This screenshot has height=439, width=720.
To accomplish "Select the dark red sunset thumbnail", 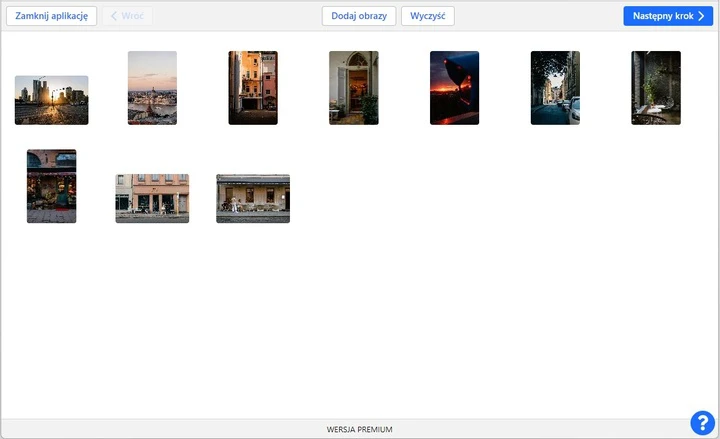I will point(455,88).
